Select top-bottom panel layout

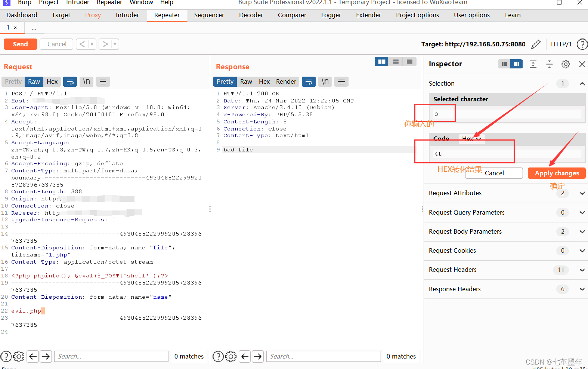pos(396,62)
